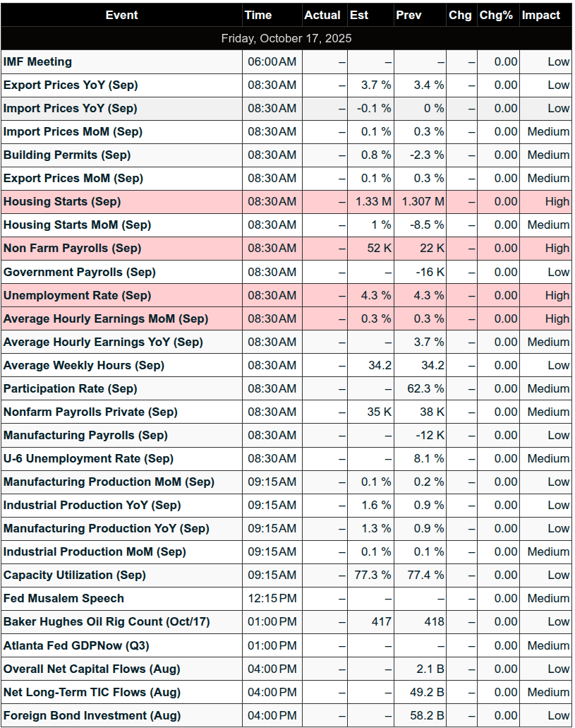
Task: Select the Est column header
Action: coord(359,15)
